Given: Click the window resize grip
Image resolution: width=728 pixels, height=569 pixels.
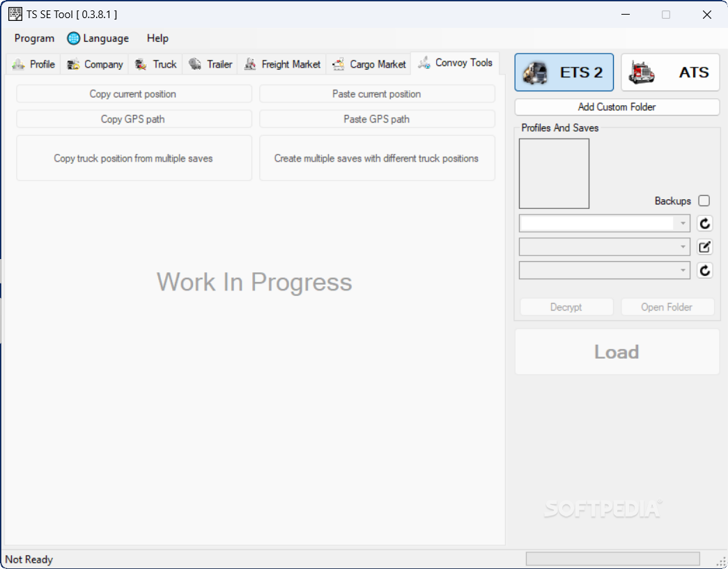Looking at the screenshot, I should [721, 561].
